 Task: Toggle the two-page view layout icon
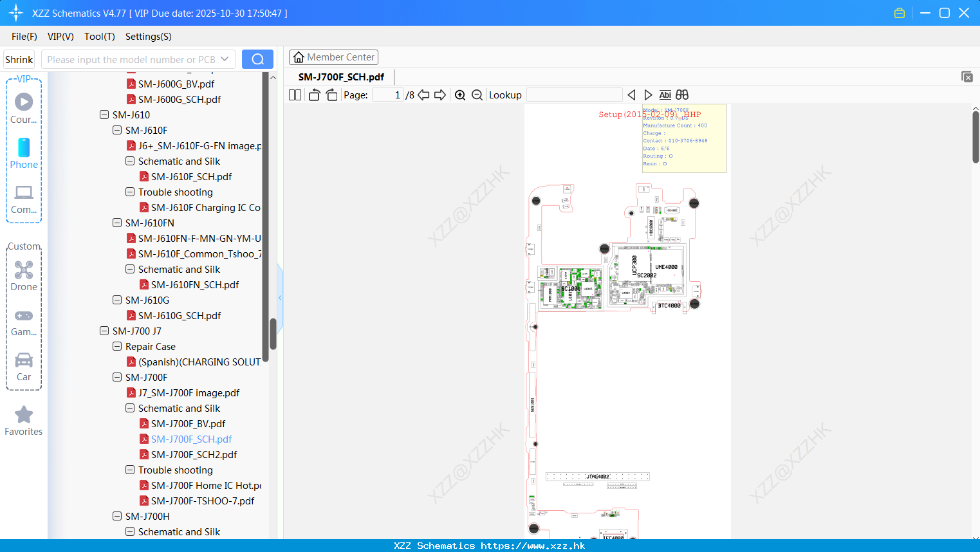click(x=295, y=95)
